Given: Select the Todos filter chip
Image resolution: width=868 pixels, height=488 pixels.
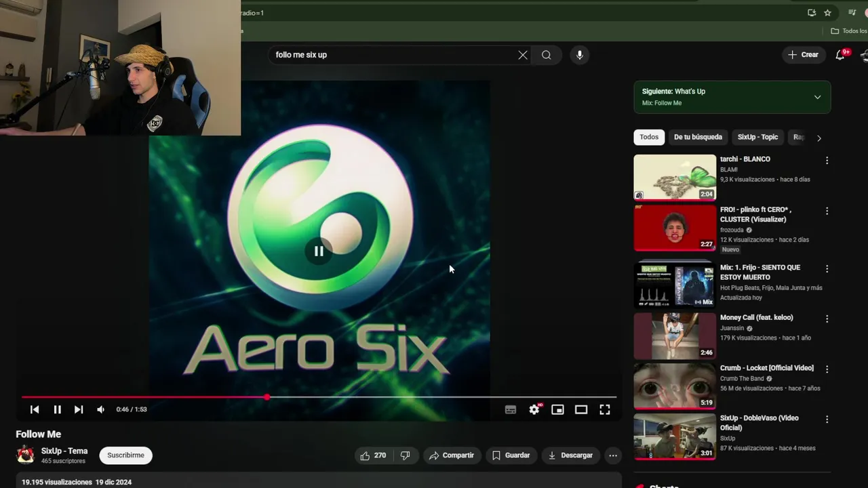Looking at the screenshot, I should coord(649,137).
